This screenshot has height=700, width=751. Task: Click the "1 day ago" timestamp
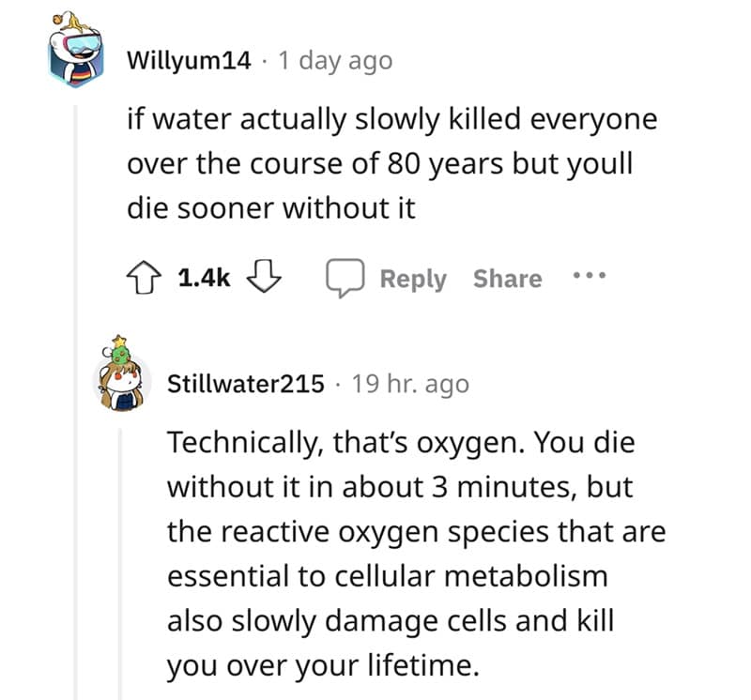coord(335,61)
